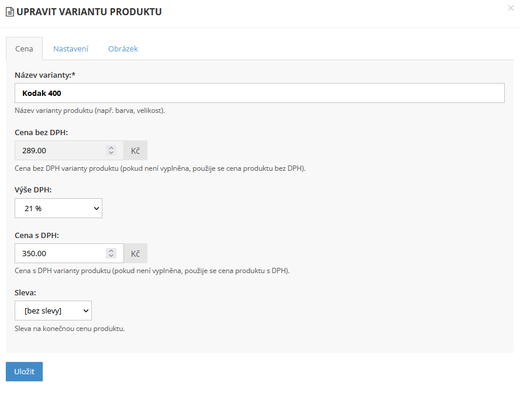This screenshot has height=400, width=520.
Task: Switch to the Cena tab
Action: [24, 49]
